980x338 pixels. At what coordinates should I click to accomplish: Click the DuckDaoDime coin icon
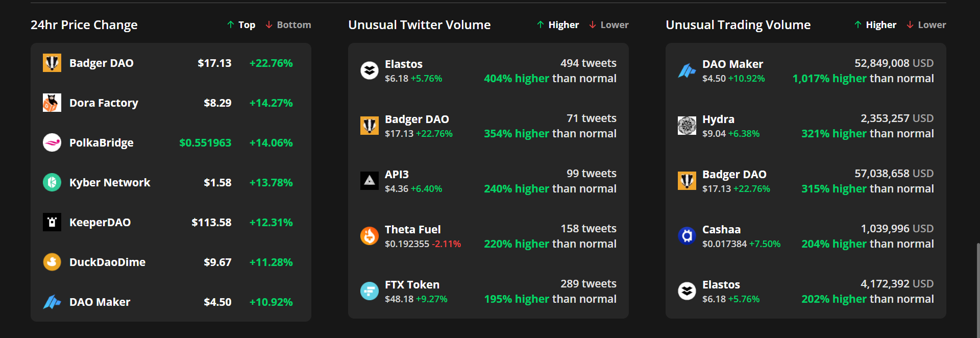(52, 262)
